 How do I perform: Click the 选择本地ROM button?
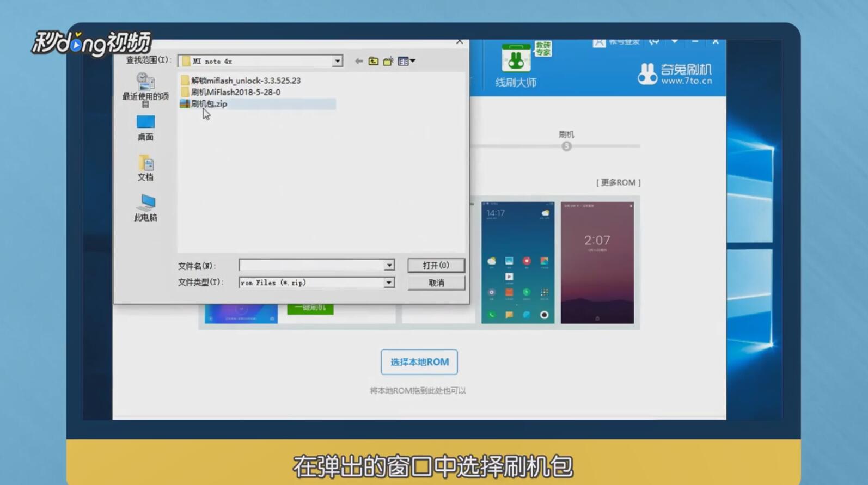point(419,362)
